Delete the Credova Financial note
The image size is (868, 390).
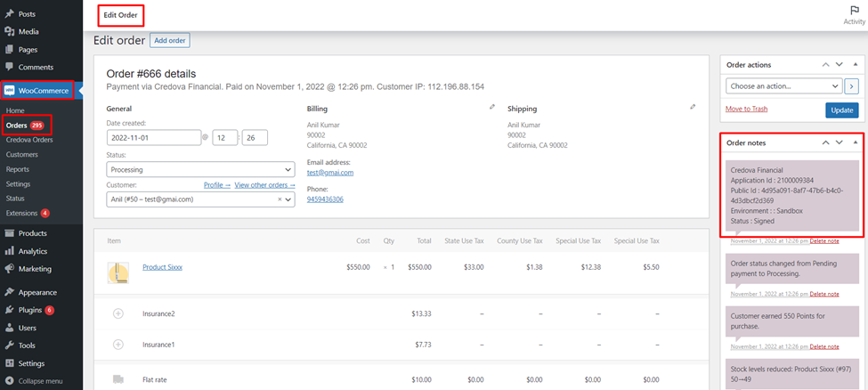pos(824,241)
